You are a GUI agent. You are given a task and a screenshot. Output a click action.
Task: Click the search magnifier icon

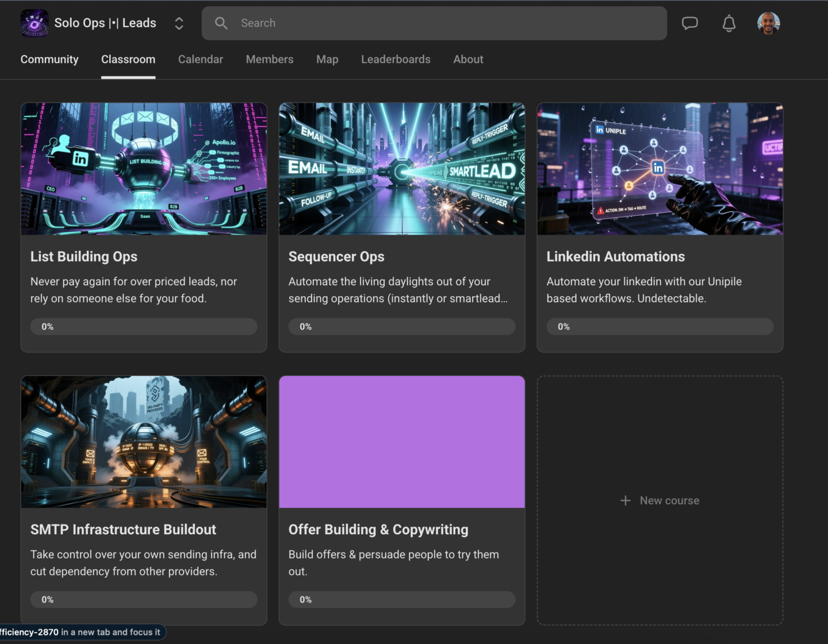(221, 23)
